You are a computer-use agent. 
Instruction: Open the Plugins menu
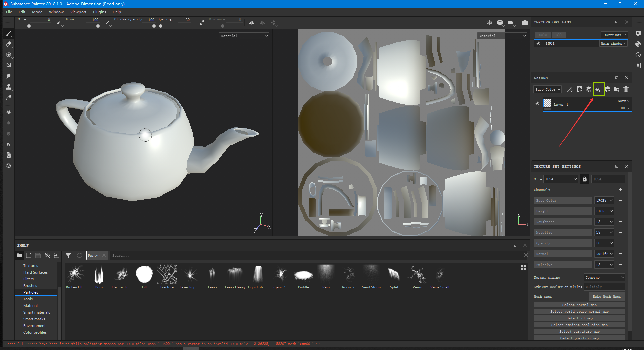[99, 12]
